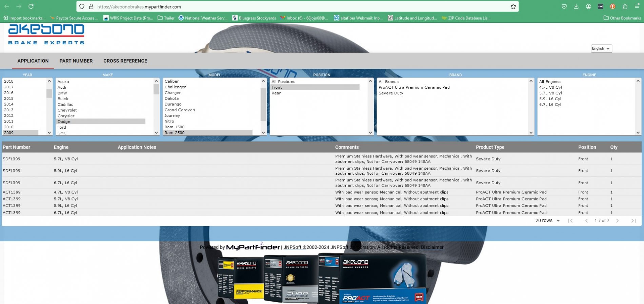Sort by Engine column header
This screenshot has height=304, width=644.
click(x=61, y=147)
